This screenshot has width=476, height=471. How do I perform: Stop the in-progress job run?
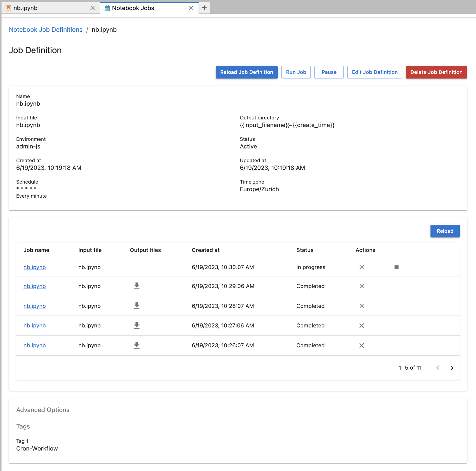(396, 267)
